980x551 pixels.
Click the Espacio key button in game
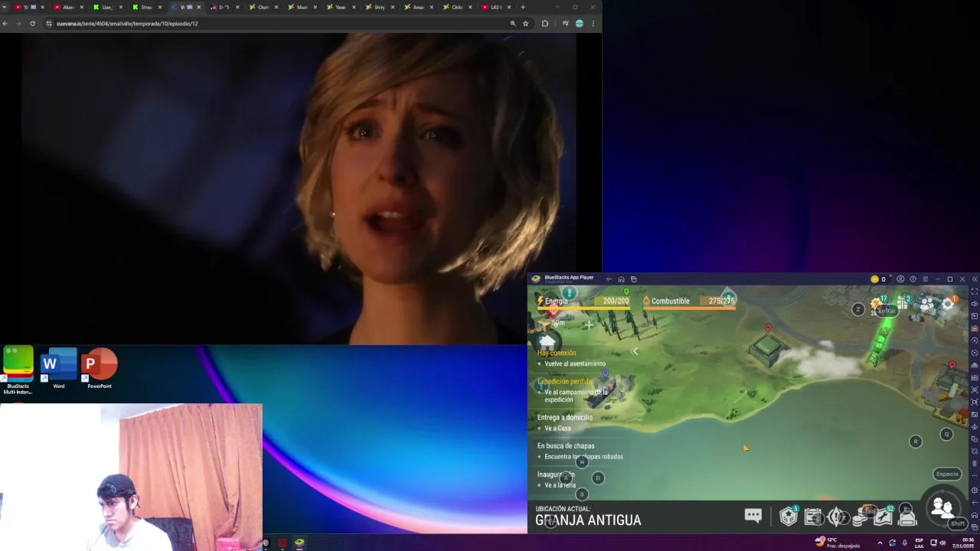point(947,474)
